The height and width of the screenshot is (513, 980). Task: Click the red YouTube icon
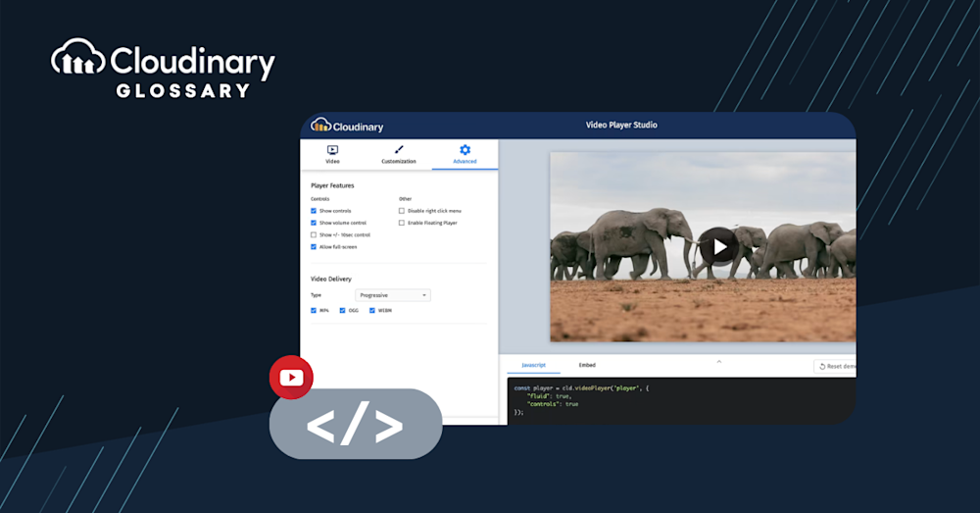tap(291, 378)
